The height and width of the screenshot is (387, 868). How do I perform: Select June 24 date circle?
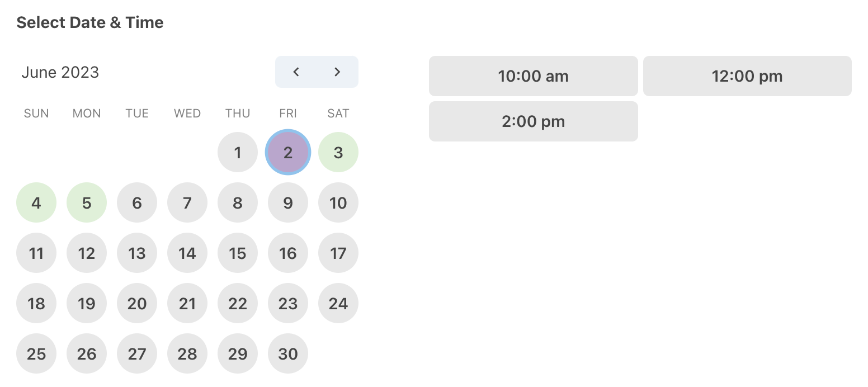[x=338, y=303]
